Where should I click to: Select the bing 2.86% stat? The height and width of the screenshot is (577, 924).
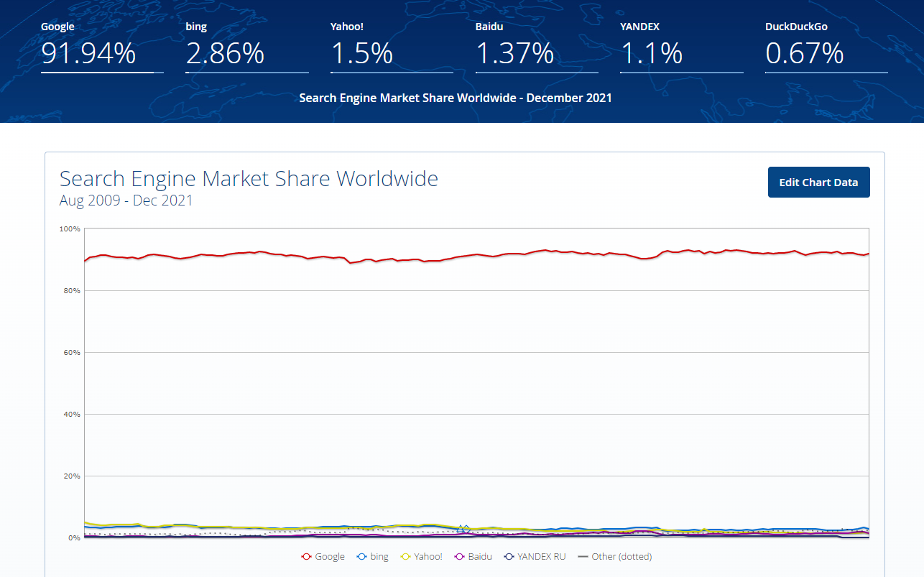(x=247, y=46)
